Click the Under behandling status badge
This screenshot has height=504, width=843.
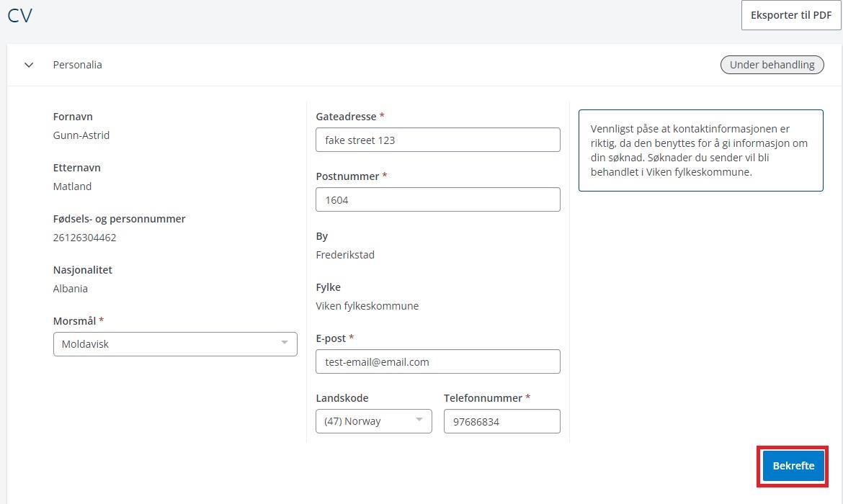coord(772,65)
